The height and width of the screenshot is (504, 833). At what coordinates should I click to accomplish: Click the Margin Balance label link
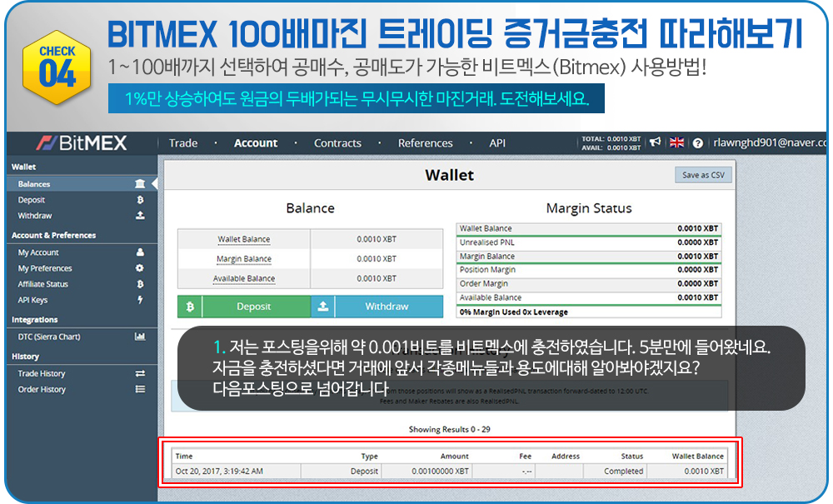tap(244, 258)
